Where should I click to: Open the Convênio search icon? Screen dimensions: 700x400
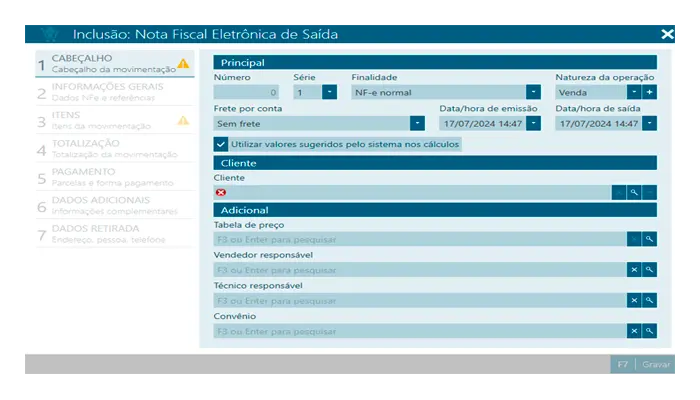[x=649, y=331]
